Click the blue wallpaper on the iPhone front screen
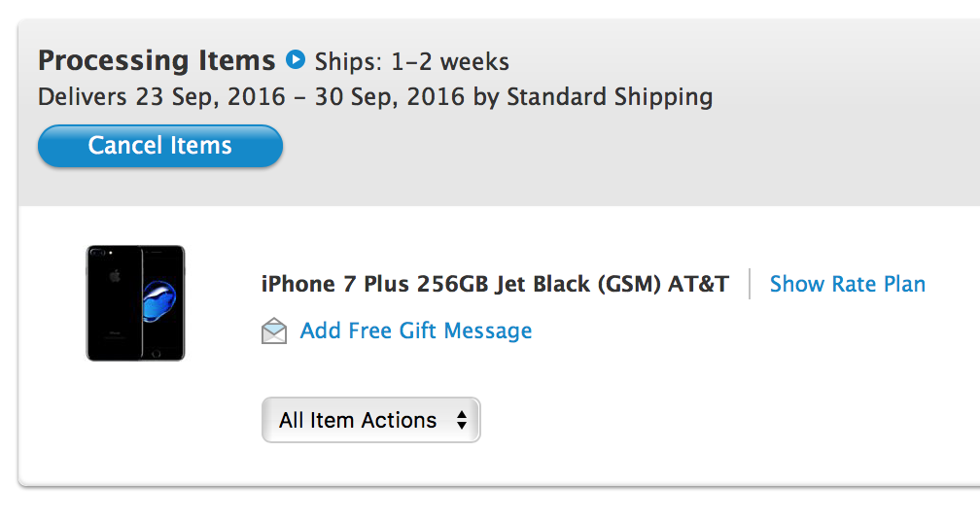 point(159,299)
